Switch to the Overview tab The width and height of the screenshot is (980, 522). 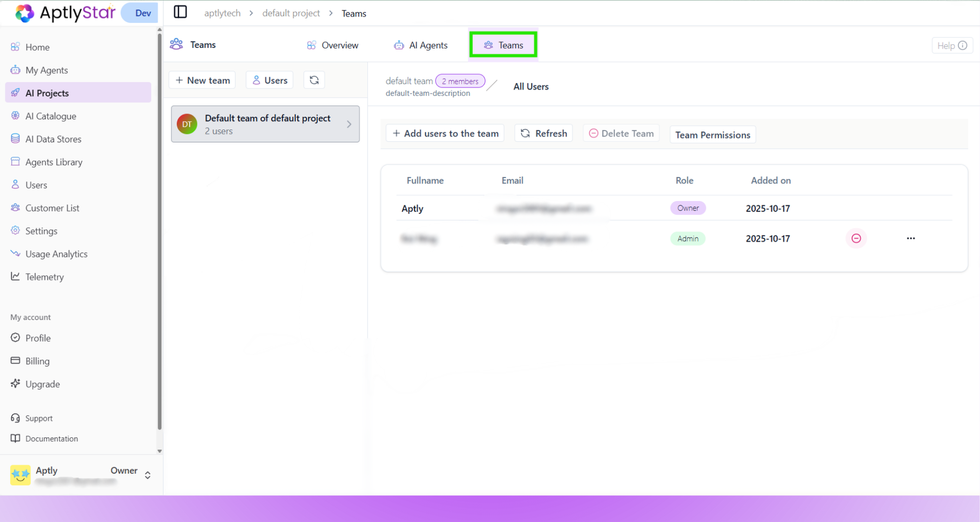tap(332, 45)
